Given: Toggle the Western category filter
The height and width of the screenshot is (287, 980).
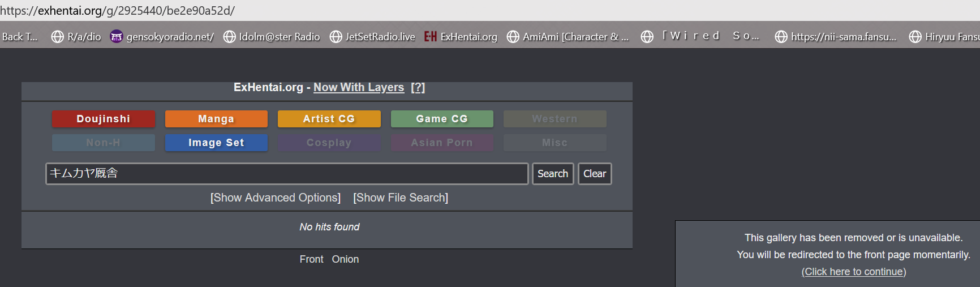Looking at the screenshot, I should [555, 119].
